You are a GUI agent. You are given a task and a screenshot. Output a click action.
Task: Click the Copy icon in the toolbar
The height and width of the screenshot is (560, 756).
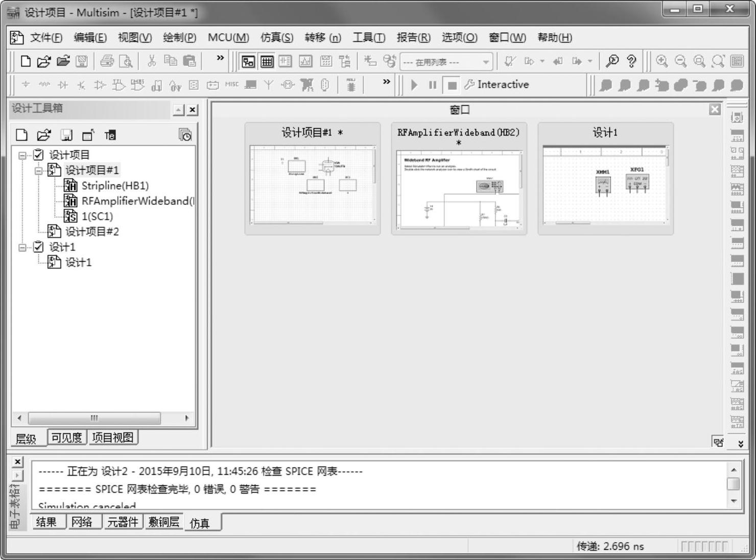click(170, 61)
